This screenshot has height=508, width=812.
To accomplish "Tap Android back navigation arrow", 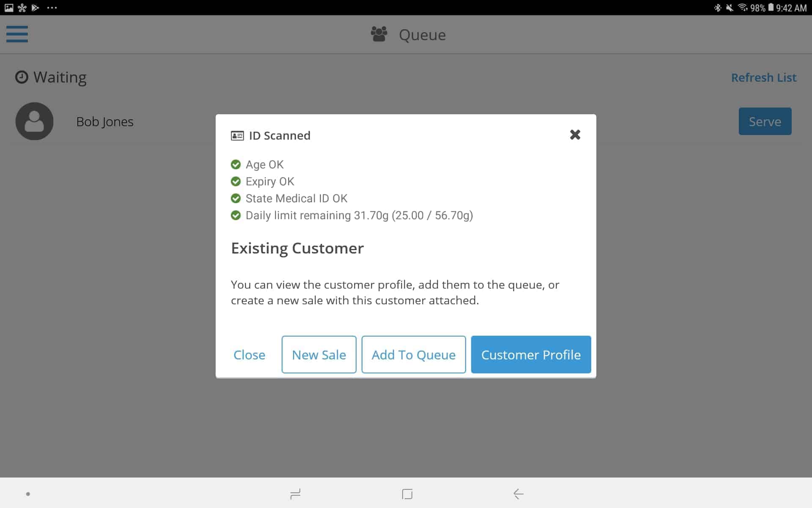I will [518, 494].
